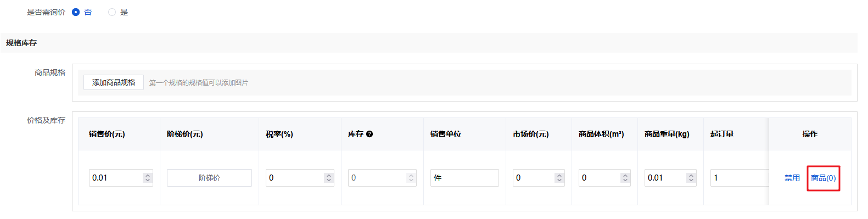Image resolution: width=868 pixels, height=219 pixels.
Task: Click the 商品规格 label
Action: pyautogui.click(x=50, y=72)
